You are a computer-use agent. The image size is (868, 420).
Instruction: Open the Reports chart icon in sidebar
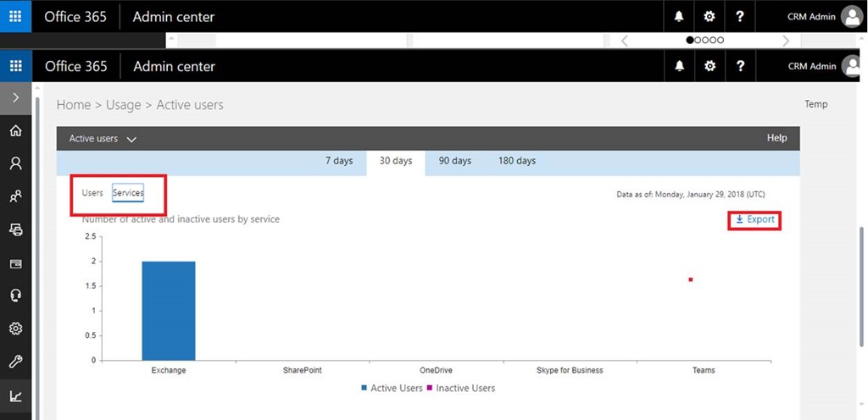pos(15,395)
